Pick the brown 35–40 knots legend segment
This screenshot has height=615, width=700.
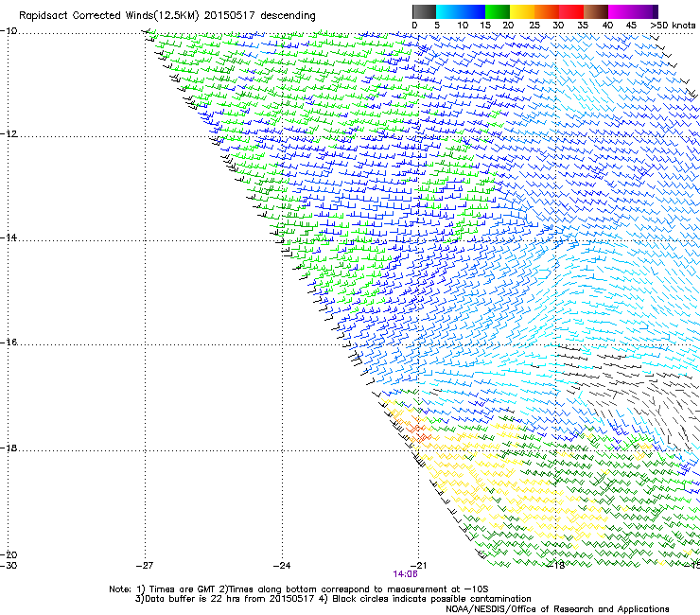[x=596, y=11]
